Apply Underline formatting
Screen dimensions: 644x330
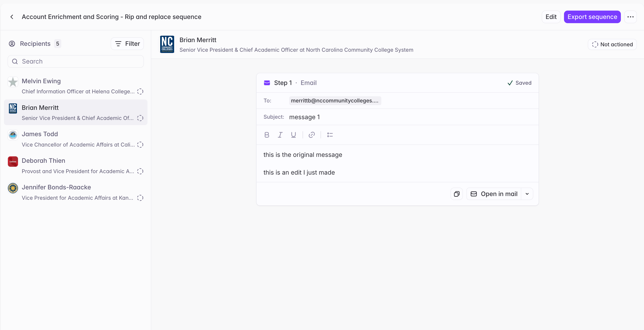click(293, 135)
